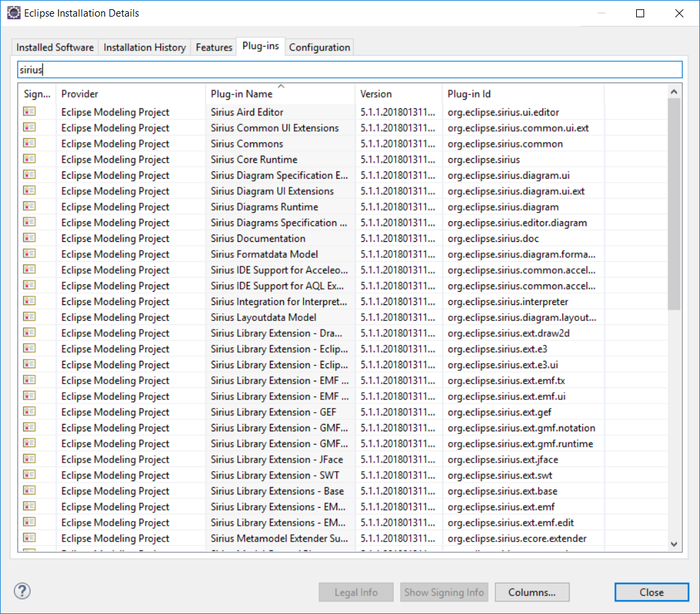Select Sirius Library Extensions - Base name
Image resolution: width=700 pixels, height=614 pixels.
277,491
